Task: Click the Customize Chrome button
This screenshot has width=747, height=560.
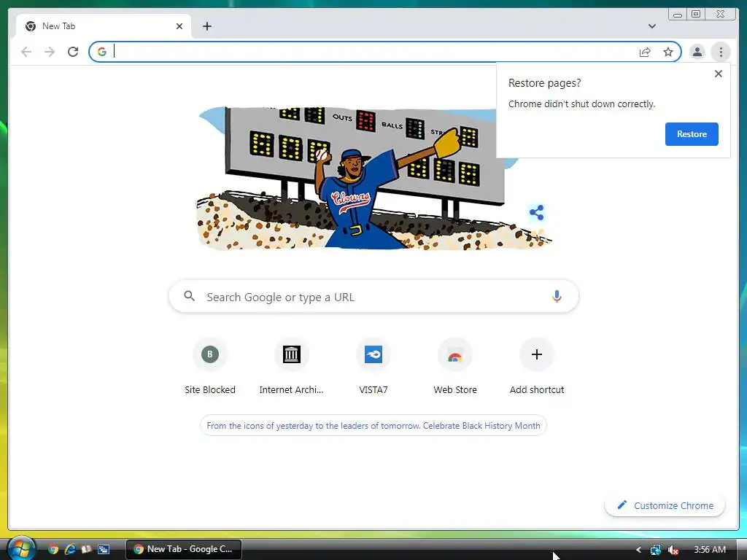Action: tap(665, 505)
